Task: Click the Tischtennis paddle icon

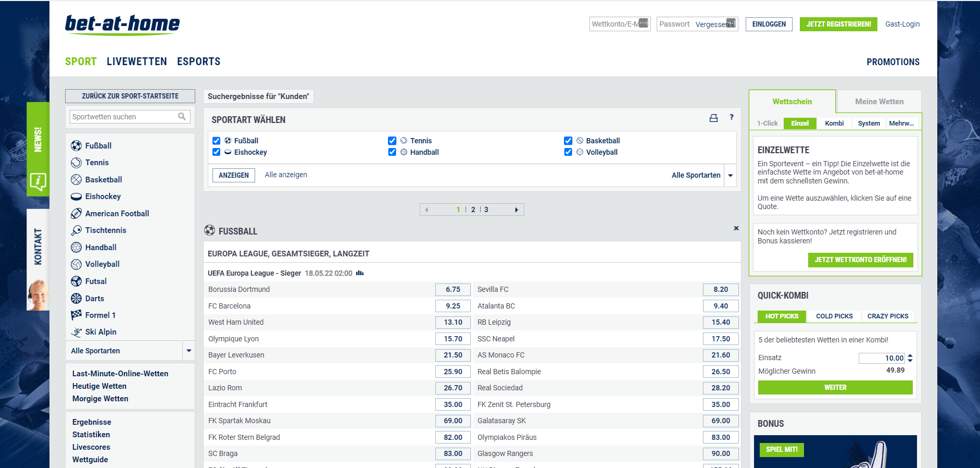Action: pyautogui.click(x=77, y=230)
